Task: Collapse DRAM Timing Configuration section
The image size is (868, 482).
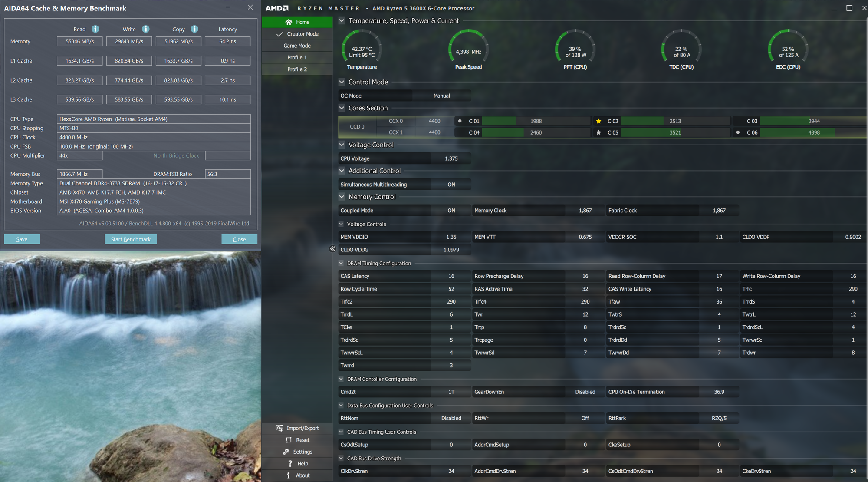Action: point(341,263)
